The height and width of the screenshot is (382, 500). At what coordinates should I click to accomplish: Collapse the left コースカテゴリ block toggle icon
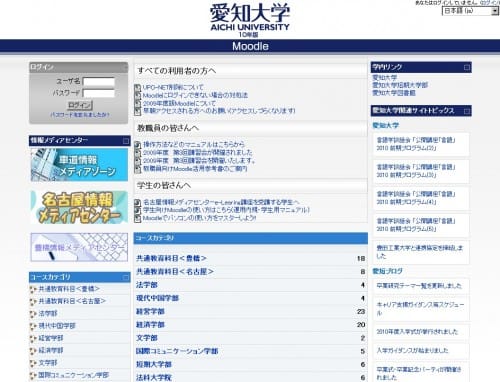point(126,277)
